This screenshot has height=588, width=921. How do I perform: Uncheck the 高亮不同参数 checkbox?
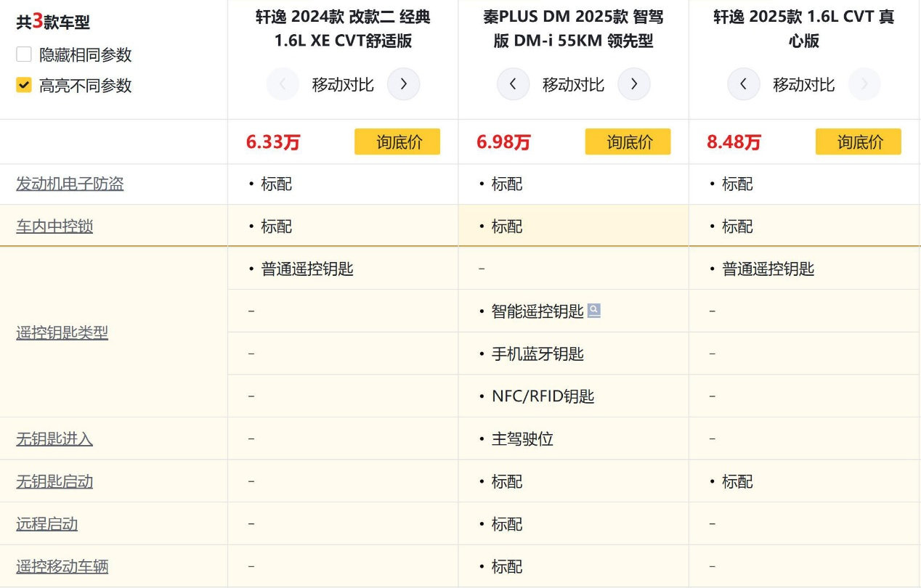(24, 85)
